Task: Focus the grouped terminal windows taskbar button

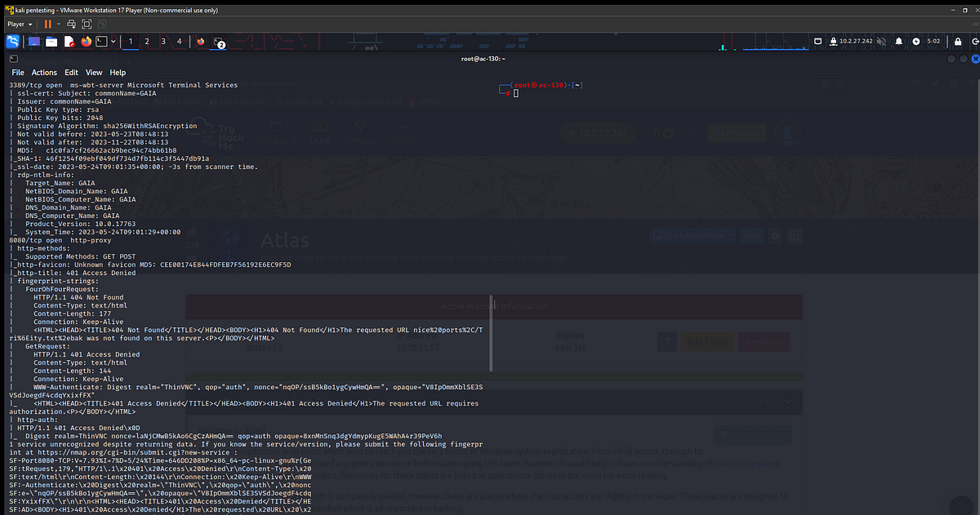Action: pos(219,42)
